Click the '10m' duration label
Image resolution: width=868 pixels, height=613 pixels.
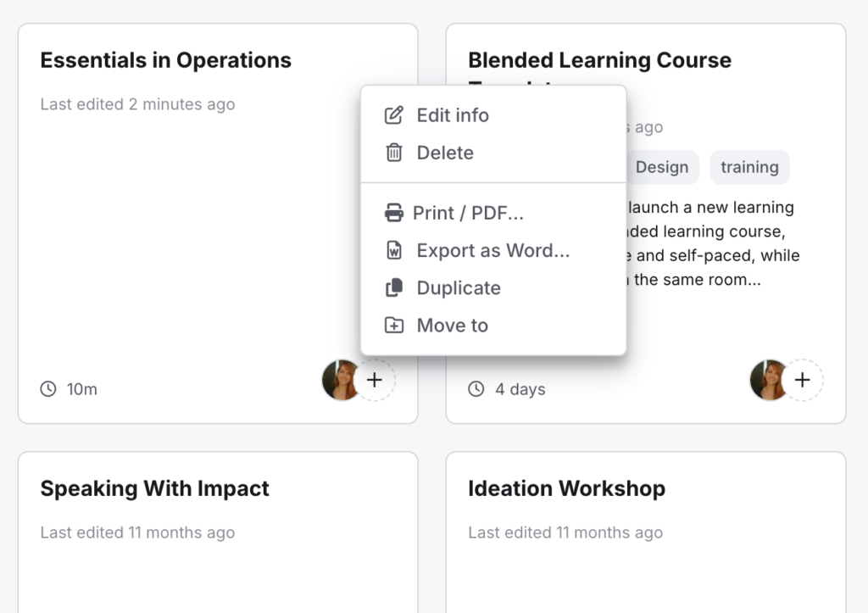[82, 389]
